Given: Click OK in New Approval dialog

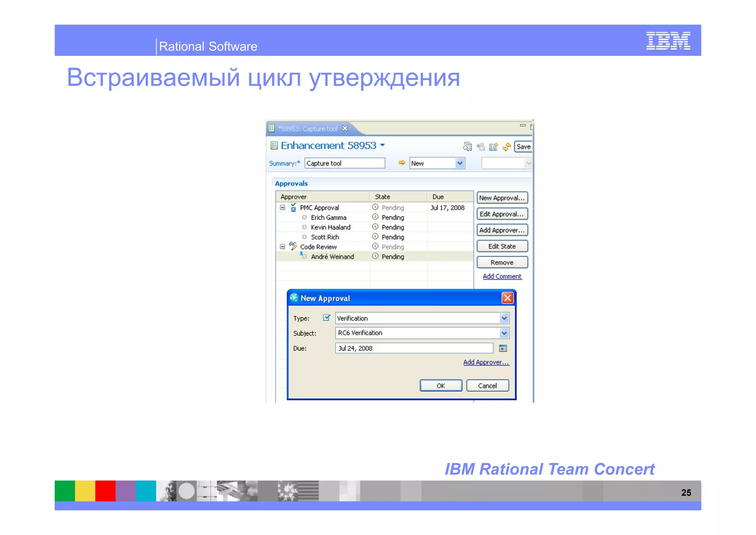Looking at the screenshot, I should pyautogui.click(x=441, y=385).
